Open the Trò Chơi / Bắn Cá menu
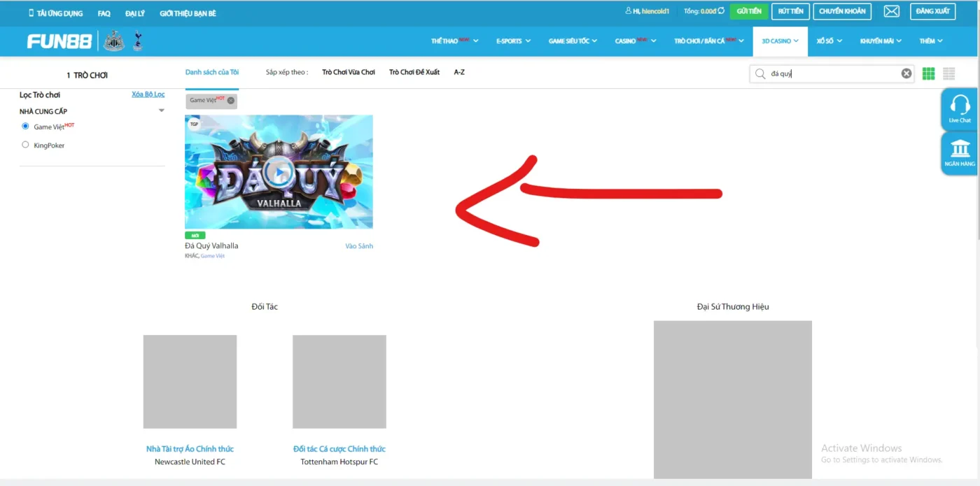980x486 pixels. coord(708,41)
